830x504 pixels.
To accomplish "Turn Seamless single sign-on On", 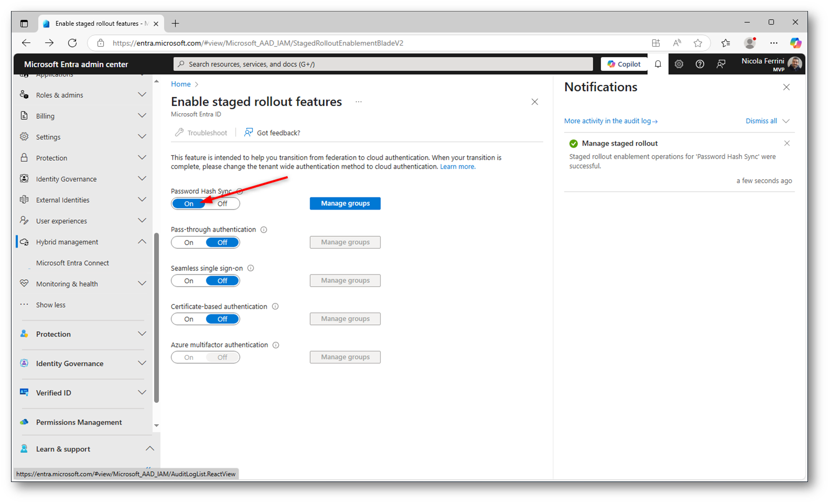I will (189, 281).
